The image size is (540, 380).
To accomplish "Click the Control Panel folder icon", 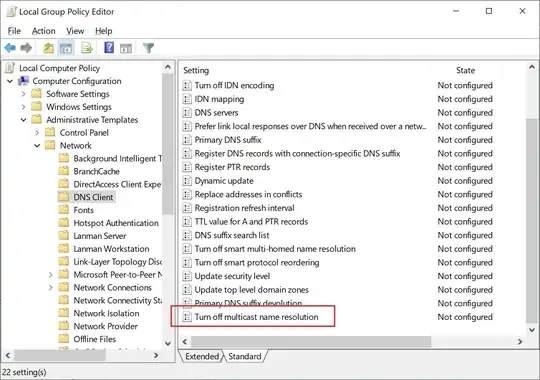I will [x=50, y=133].
